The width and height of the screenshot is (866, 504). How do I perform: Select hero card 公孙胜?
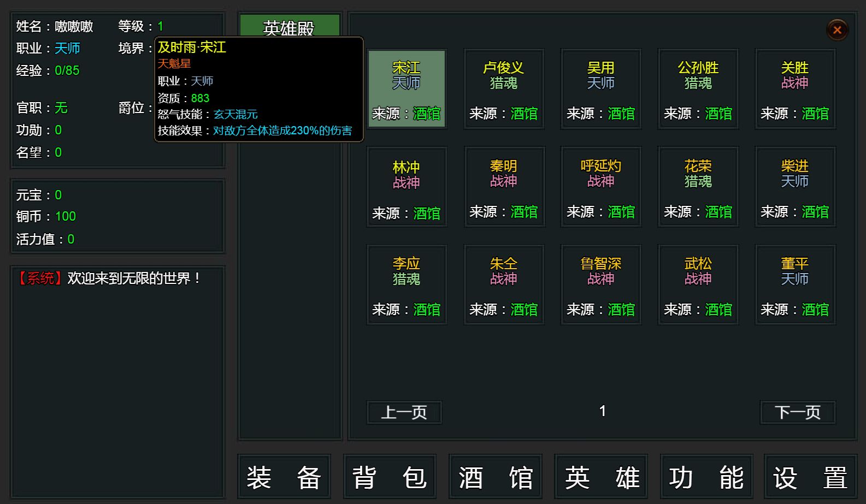click(x=698, y=89)
